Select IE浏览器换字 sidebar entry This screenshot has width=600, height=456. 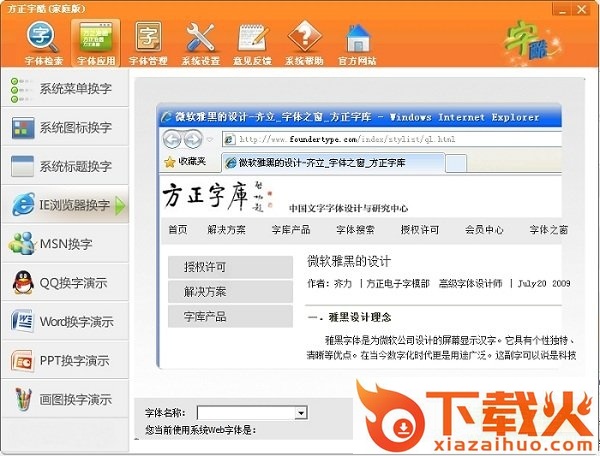(x=65, y=206)
